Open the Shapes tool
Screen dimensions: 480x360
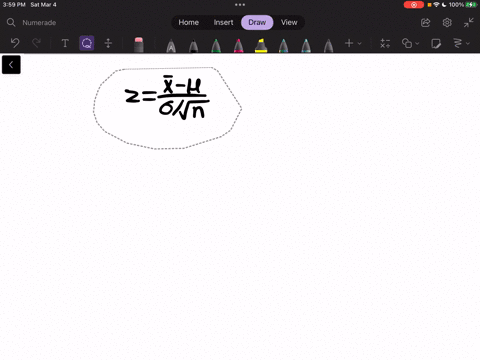click(x=407, y=43)
